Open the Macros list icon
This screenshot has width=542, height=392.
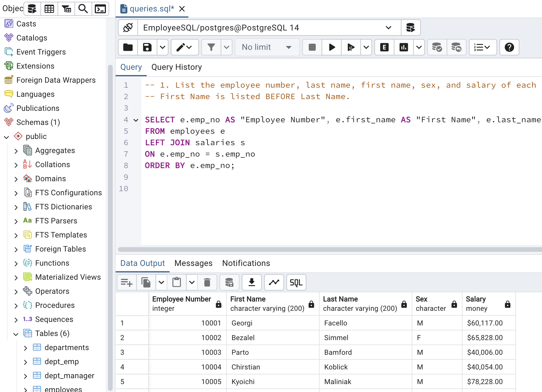coord(483,47)
